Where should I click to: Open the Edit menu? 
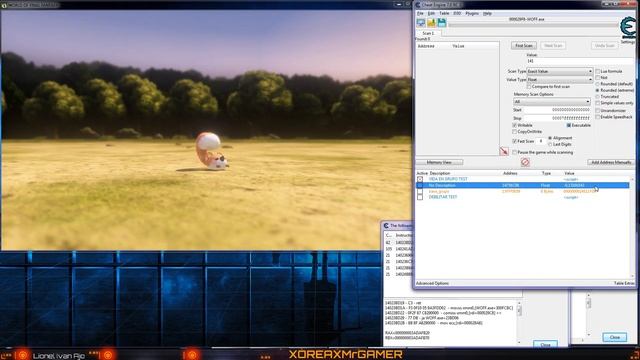click(x=431, y=13)
